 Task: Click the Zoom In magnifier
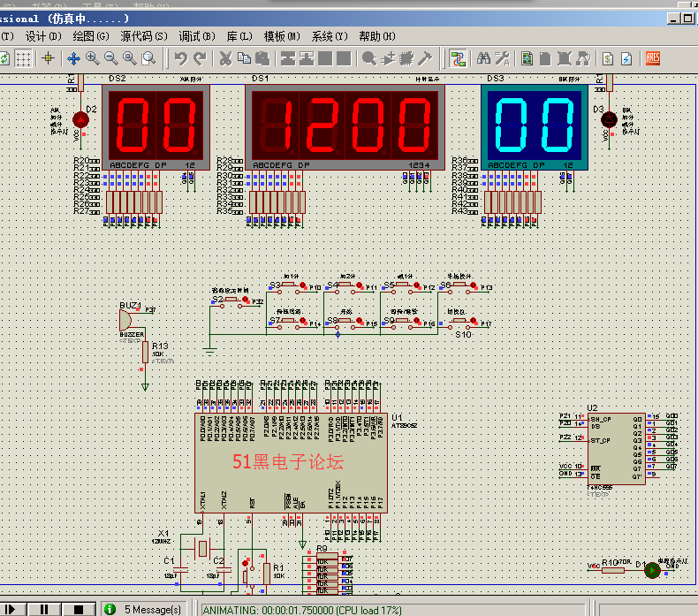point(92,58)
